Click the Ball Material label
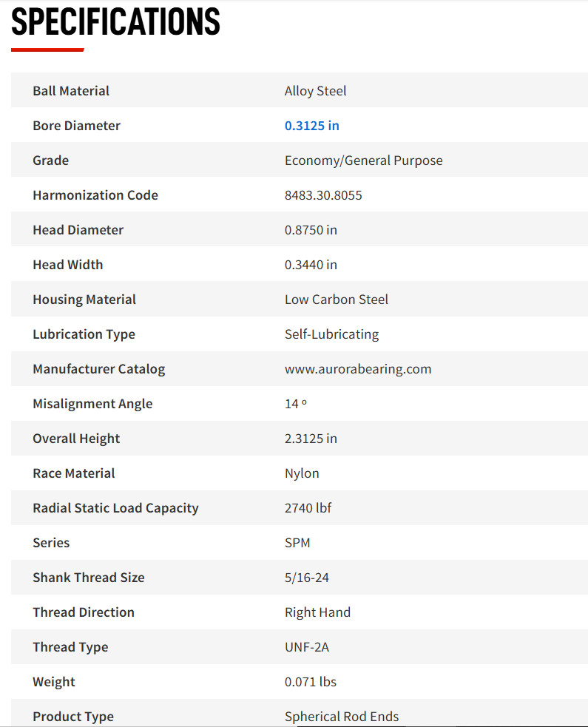Viewport: 588px width, 727px height. tap(71, 91)
